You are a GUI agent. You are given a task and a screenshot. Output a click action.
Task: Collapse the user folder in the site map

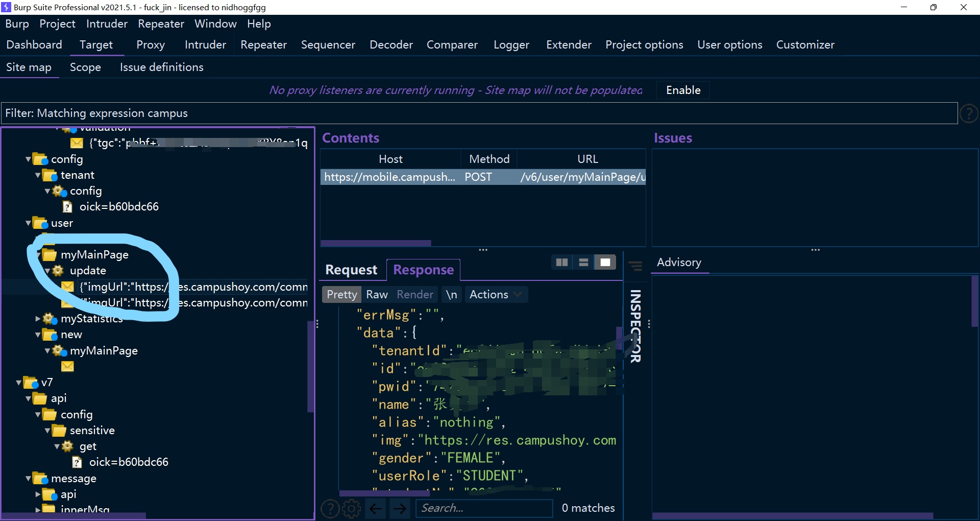(27, 223)
